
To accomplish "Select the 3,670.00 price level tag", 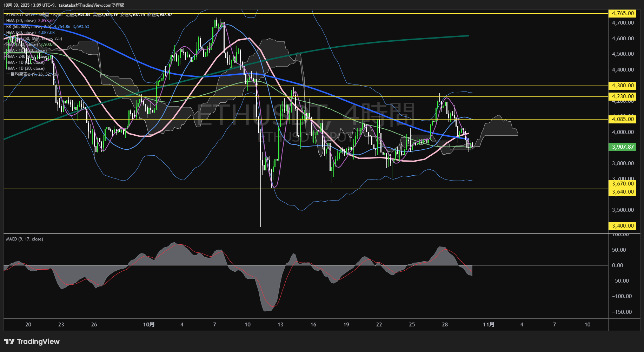I will coord(623,184).
